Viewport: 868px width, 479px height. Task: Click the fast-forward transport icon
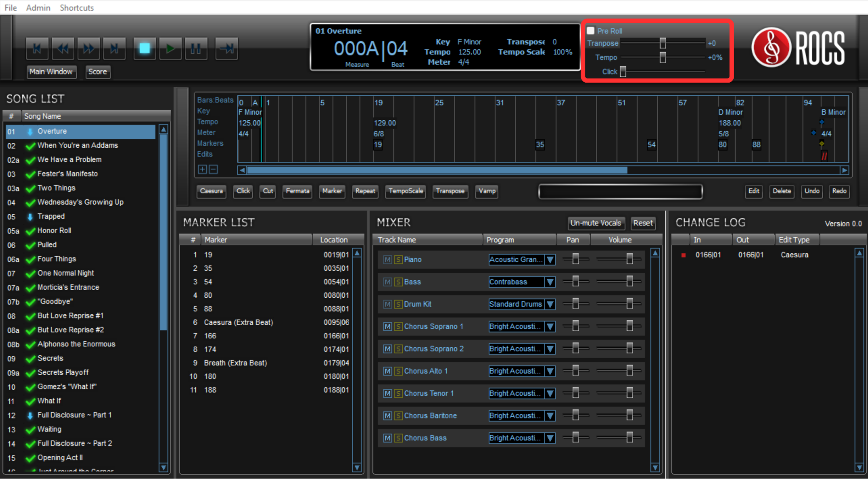point(89,48)
